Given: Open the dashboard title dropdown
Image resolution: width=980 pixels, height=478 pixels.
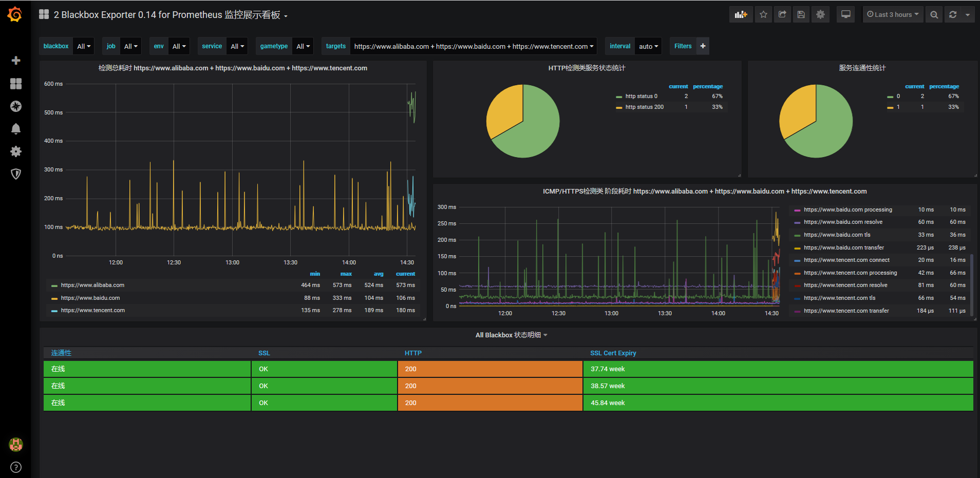Looking at the screenshot, I should pyautogui.click(x=171, y=15).
